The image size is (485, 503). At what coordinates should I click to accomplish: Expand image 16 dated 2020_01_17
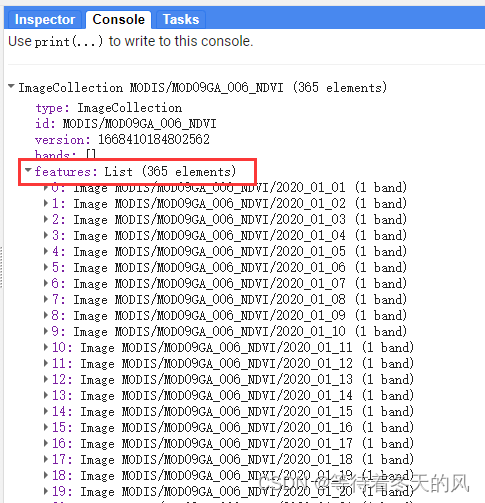pos(46,443)
